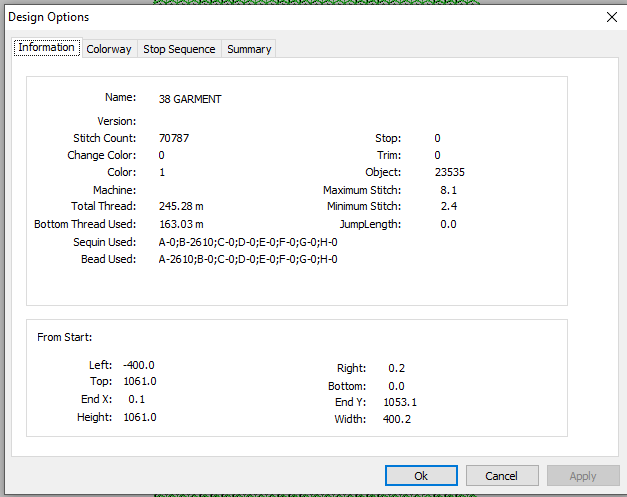Click the Stitch Count label
The width and height of the screenshot is (627, 497).
coord(105,138)
